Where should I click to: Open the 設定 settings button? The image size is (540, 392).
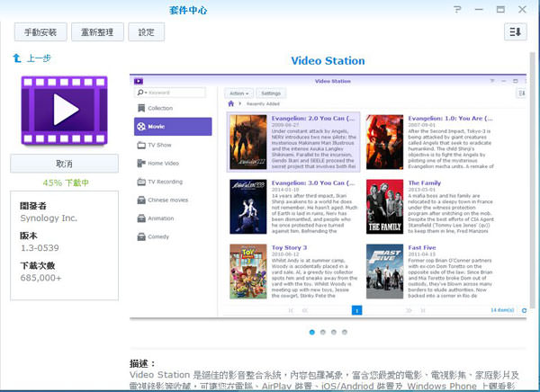147,32
